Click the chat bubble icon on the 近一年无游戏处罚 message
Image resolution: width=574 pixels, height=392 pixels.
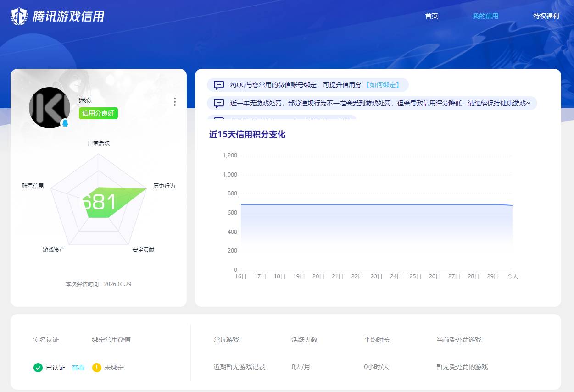(219, 103)
